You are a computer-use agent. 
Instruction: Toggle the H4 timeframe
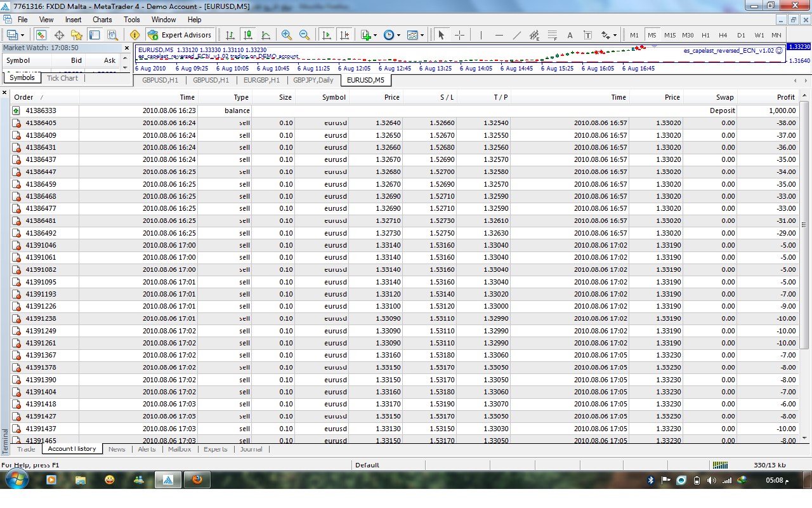723,35
